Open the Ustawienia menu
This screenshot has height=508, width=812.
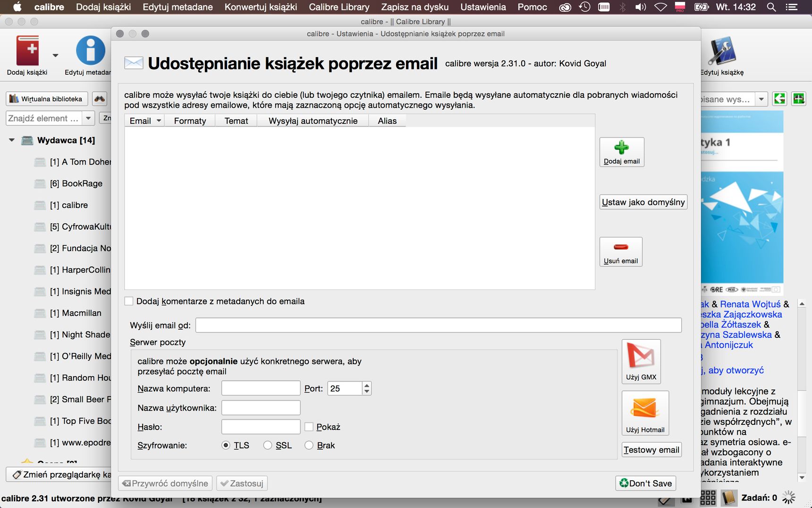[483, 7]
